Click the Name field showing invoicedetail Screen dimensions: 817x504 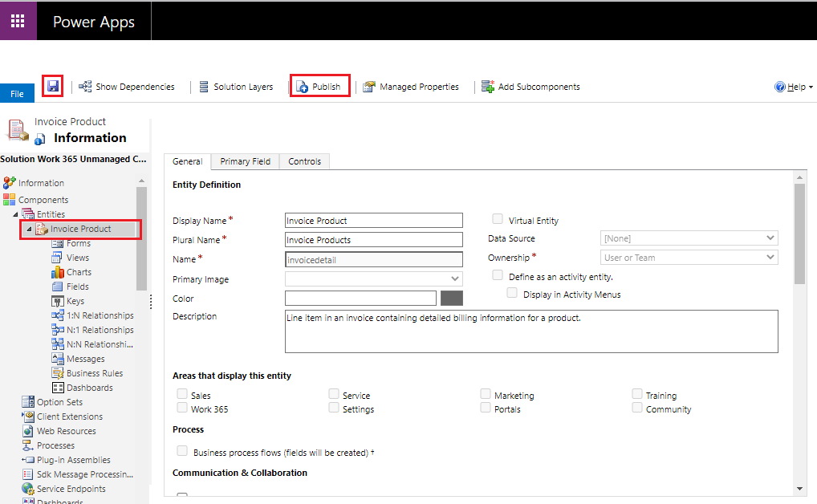coord(374,259)
